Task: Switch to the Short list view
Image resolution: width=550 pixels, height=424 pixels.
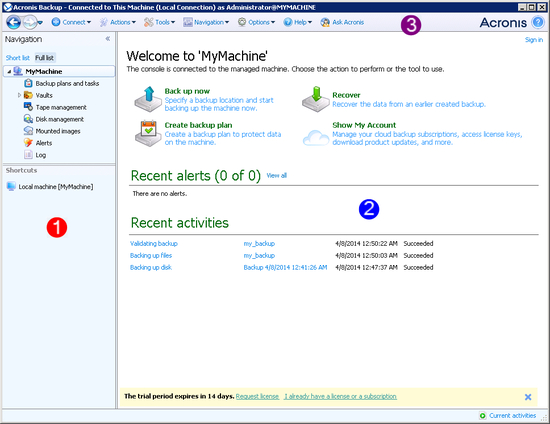Action: (18, 58)
